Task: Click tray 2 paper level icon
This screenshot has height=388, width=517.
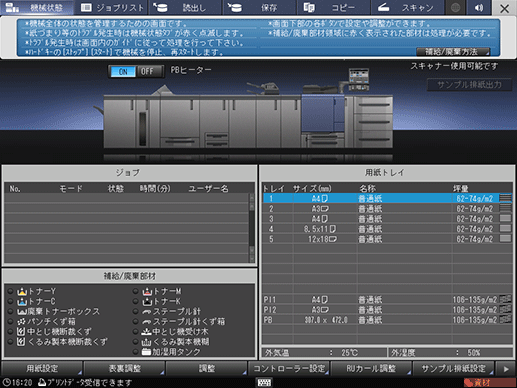Action: coord(505,208)
